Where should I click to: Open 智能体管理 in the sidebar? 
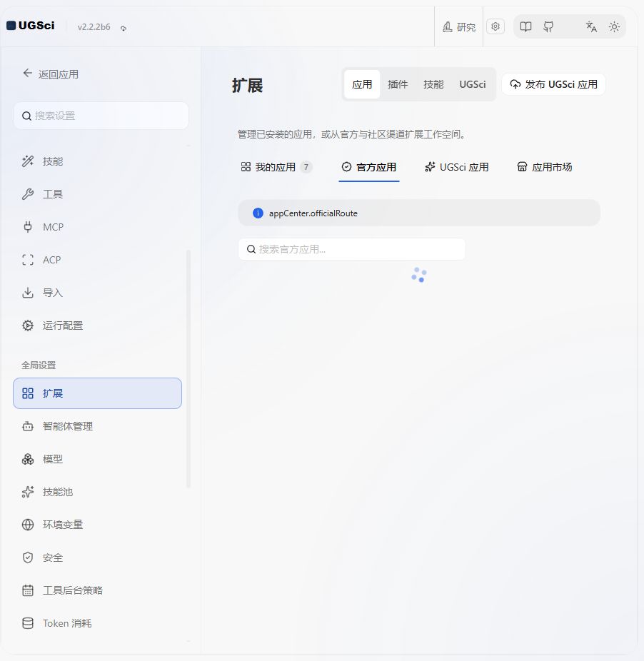(97, 426)
